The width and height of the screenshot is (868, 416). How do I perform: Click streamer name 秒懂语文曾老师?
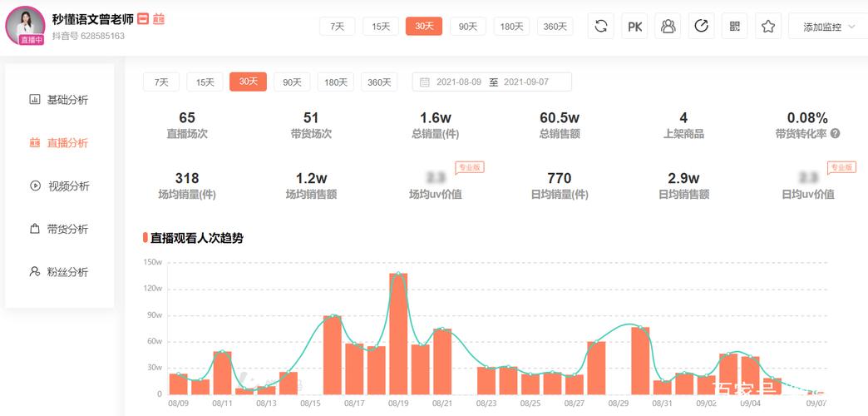pos(93,19)
